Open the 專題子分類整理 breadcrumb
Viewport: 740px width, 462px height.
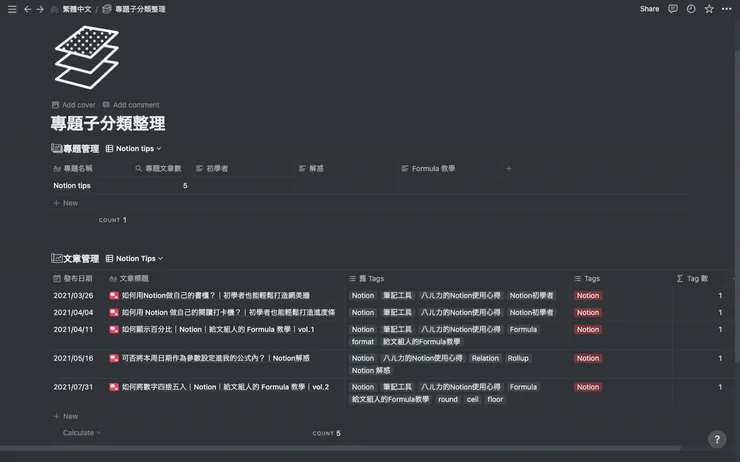(x=135, y=9)
